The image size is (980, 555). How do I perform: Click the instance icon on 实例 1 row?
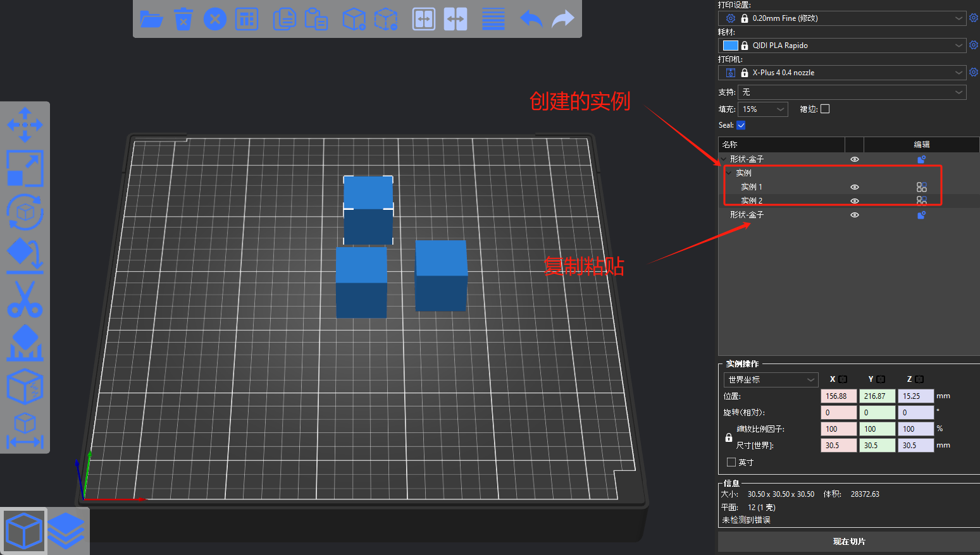coord(922,187)
